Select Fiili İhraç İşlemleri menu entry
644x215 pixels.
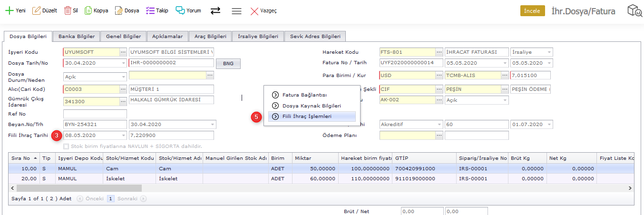tap(307, 116)
